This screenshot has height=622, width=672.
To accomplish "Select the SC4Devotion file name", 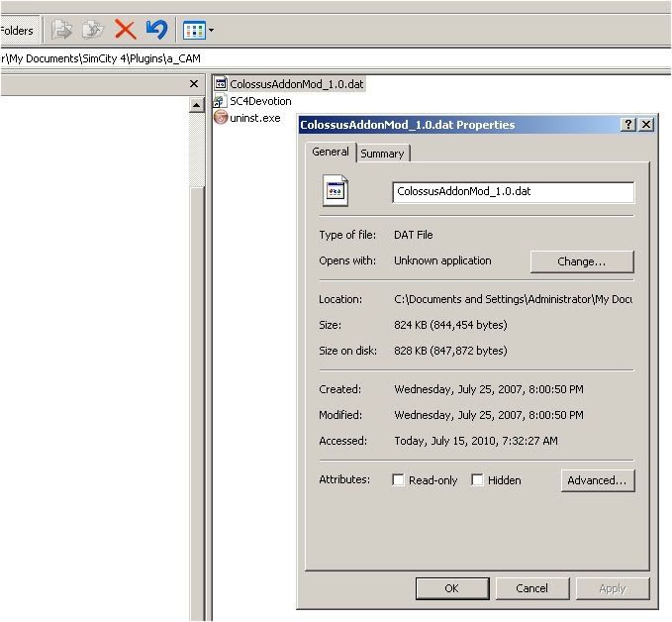I will (260, 101).
